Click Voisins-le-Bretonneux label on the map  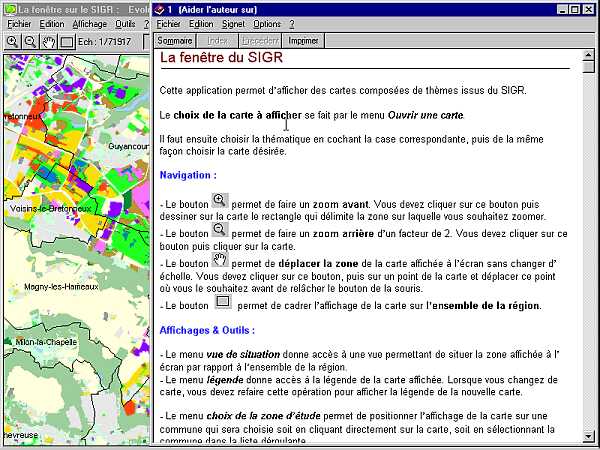51,209
